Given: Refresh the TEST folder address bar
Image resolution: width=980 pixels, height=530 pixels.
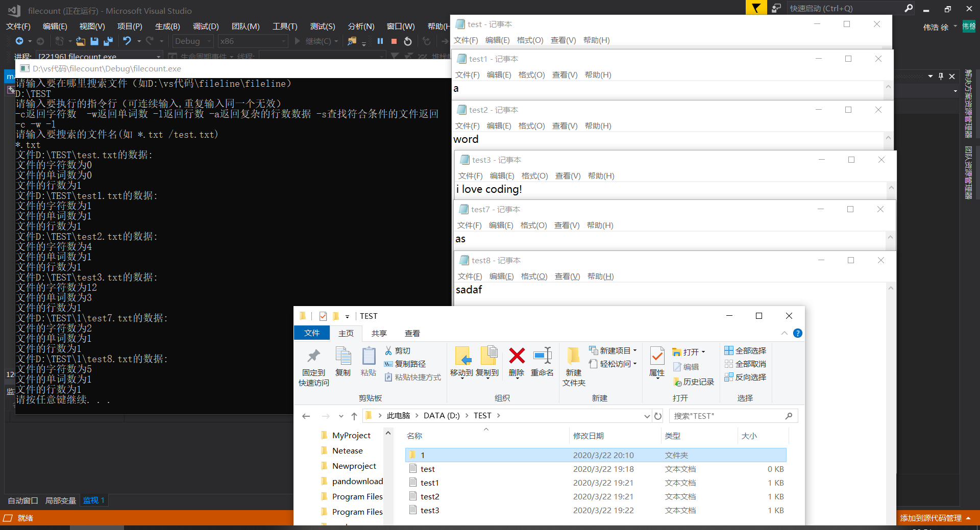Looking at the screenshot, I should pos(658,416).
